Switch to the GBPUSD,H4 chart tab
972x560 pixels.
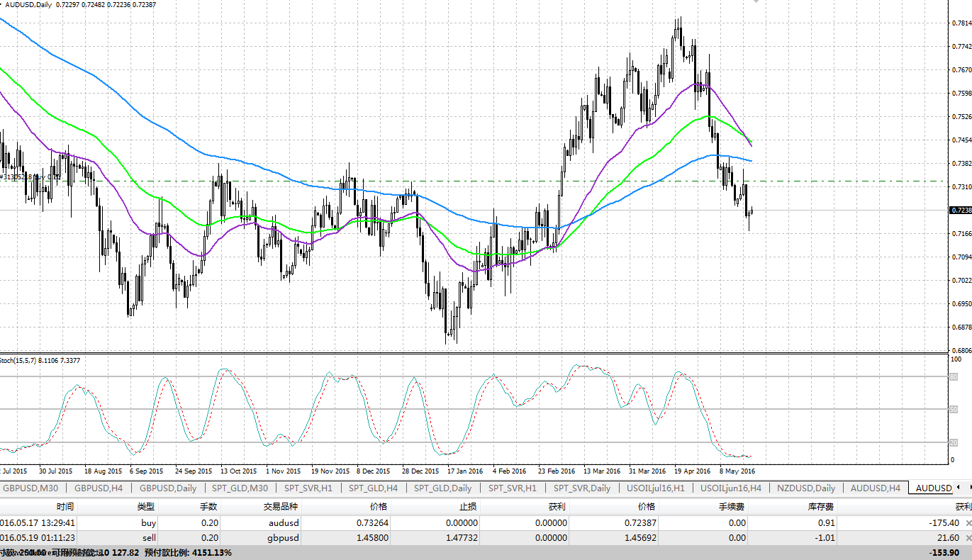pos(98,488)
